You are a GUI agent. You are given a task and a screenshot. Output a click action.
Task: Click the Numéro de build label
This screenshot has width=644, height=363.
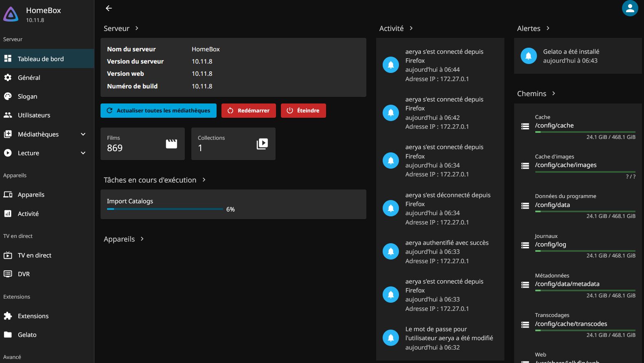coord(132,86)
